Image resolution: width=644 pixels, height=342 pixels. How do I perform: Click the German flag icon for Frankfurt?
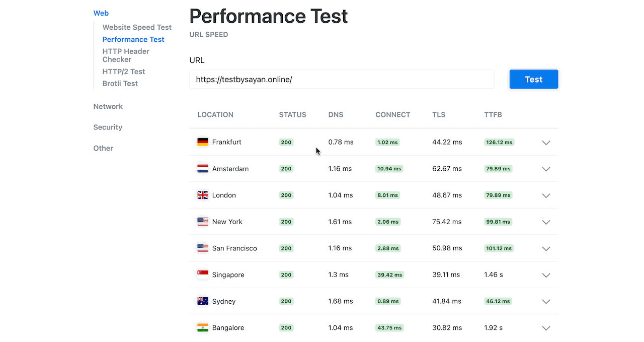click(203, 142)
